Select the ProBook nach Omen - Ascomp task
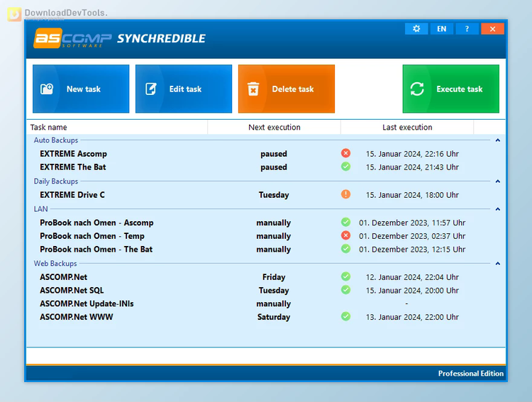 [x=266, y=223]
